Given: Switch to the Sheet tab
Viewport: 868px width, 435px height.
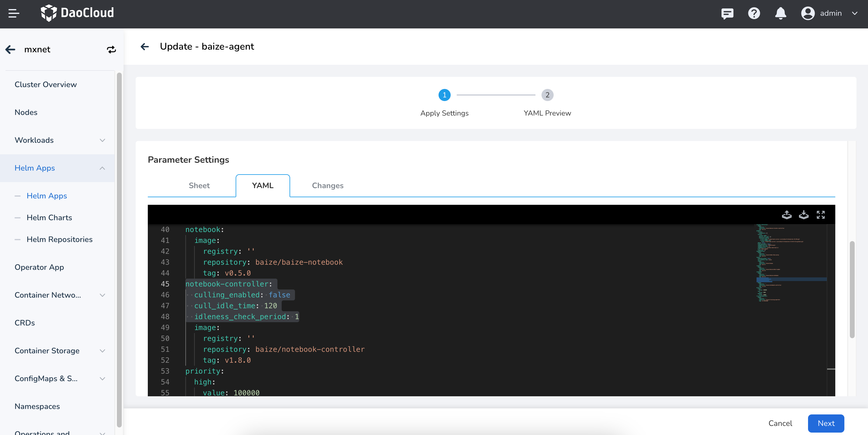Looking at the screenshot, I should [x=199, y=185].
